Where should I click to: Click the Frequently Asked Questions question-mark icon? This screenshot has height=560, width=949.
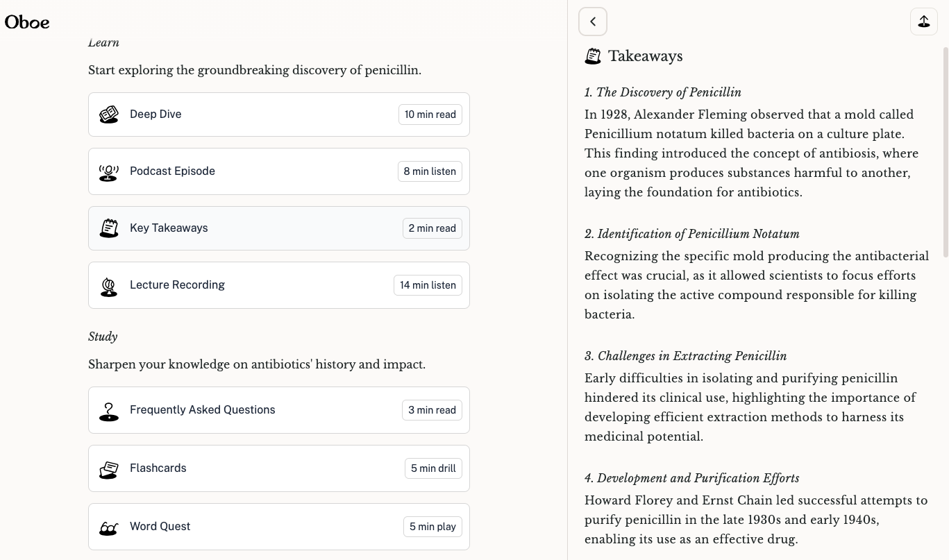click(108, 410)
